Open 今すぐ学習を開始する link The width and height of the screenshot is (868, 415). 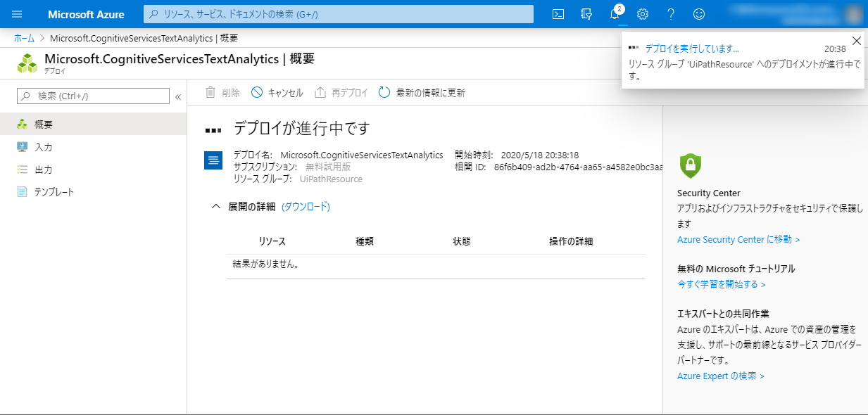point(722,285)
